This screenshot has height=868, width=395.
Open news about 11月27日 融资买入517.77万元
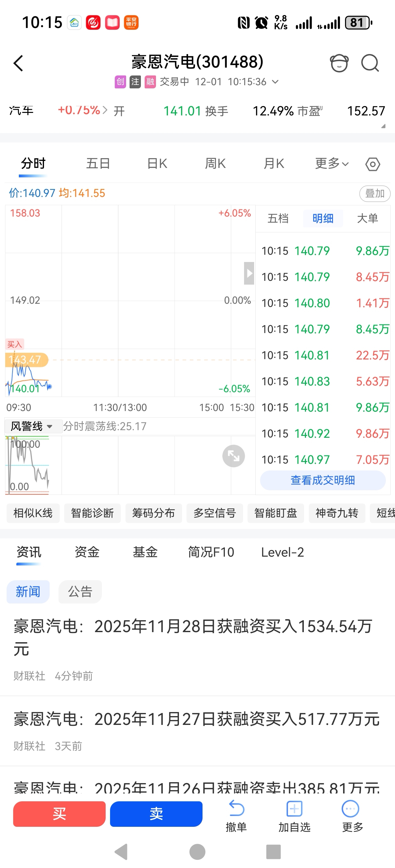tap(197, 731)
